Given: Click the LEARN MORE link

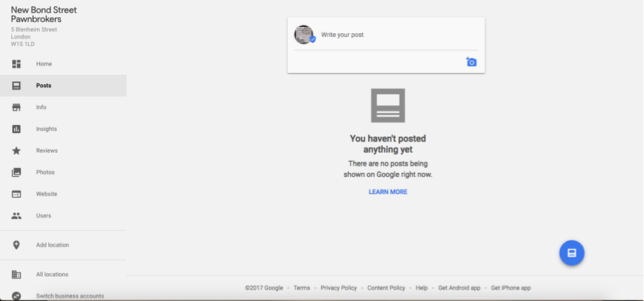Looking at the screenshot, I should pyautogui.click(x=388, y=192).
